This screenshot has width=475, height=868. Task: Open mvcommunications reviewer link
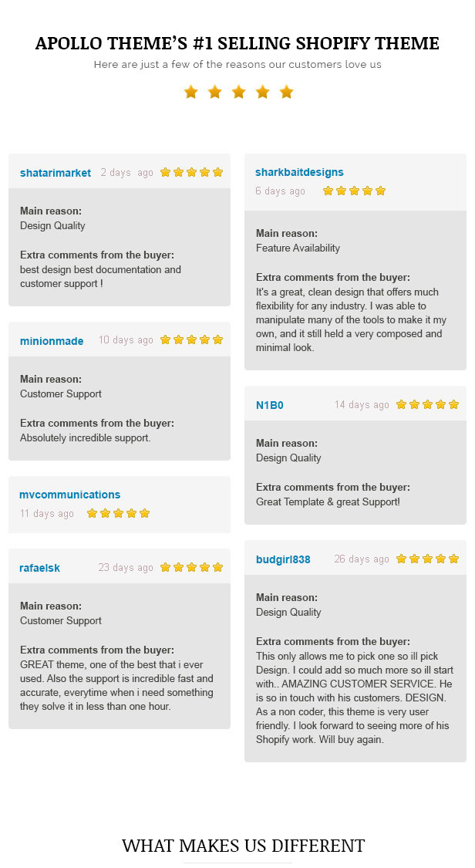pyautogui.click(x=69, y=495)
